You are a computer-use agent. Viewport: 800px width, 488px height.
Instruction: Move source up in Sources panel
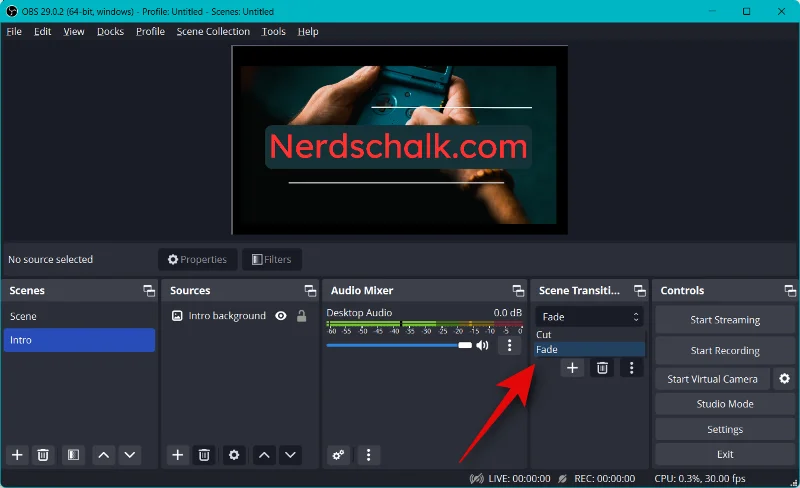tap(264, 454)
